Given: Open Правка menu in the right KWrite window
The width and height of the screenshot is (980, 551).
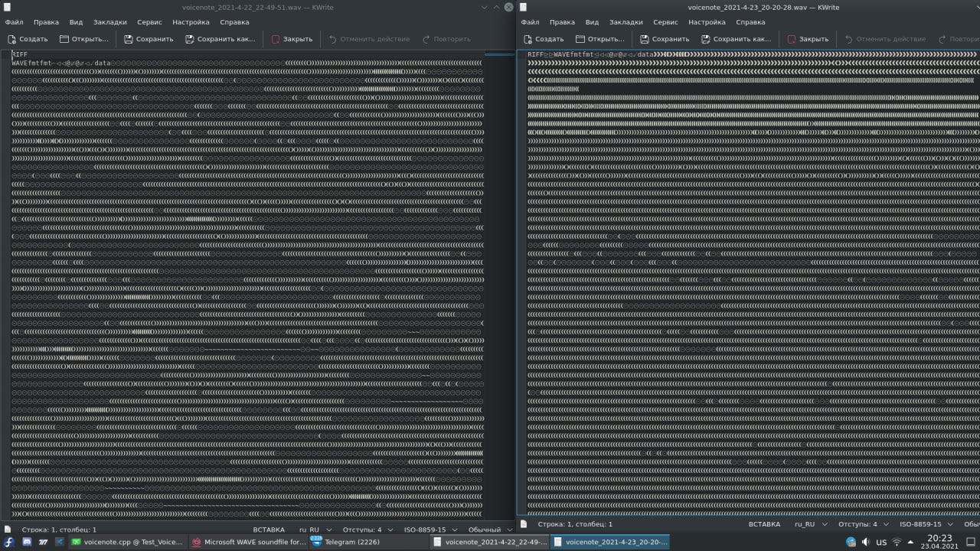Looking at the screenshot, I should coord(562,22).
